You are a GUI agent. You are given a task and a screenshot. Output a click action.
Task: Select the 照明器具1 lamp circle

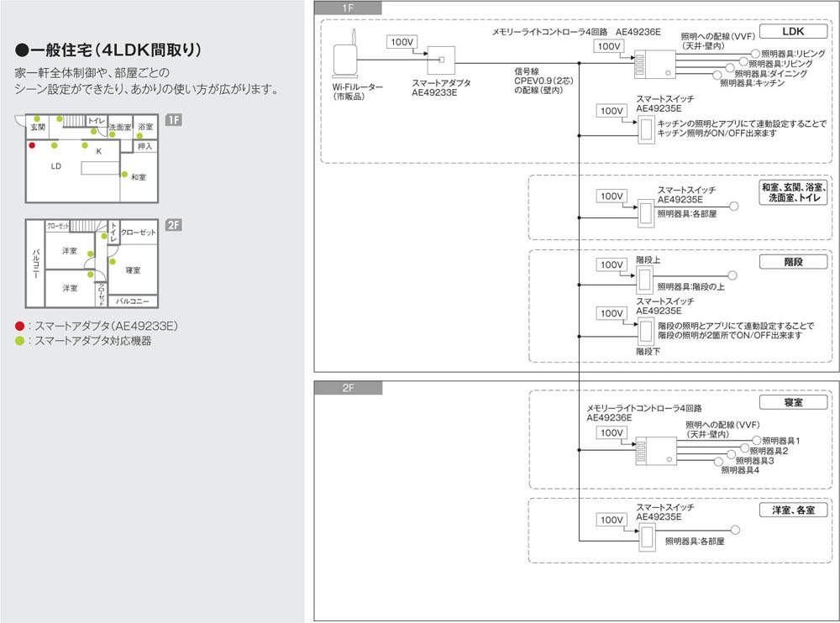[x=757, y=440]
